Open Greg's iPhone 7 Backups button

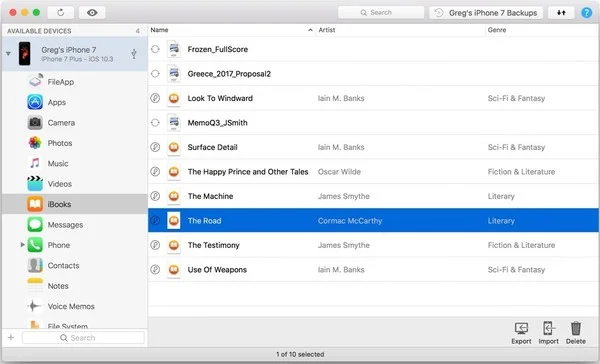click(486, 13)
